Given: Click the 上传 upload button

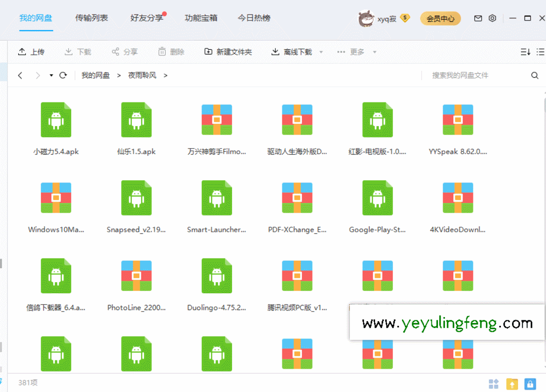Looking at the screenshot, I should [x=31, y=52].
